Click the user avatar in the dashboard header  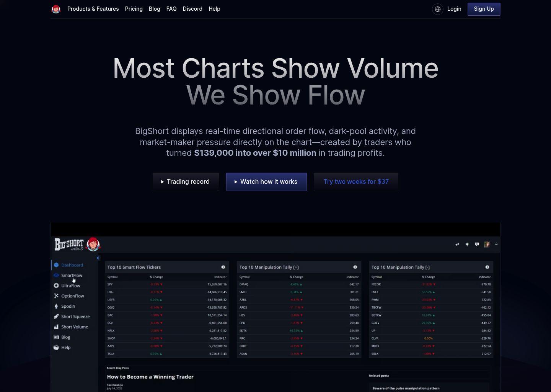[487, 244]
